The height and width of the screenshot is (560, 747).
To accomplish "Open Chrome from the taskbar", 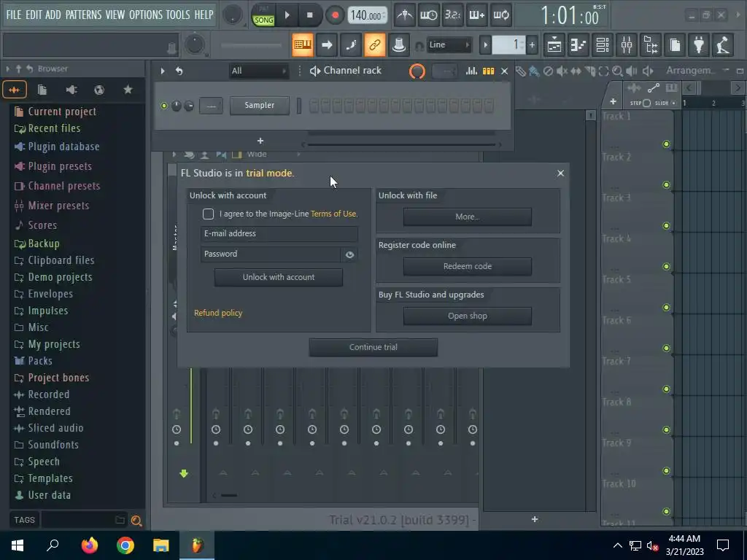I will [x=125, y=545].
